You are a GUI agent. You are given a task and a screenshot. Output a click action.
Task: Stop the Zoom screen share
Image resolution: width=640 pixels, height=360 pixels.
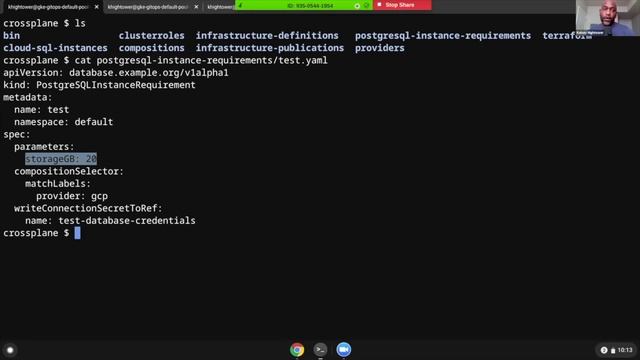pos(402,5)
